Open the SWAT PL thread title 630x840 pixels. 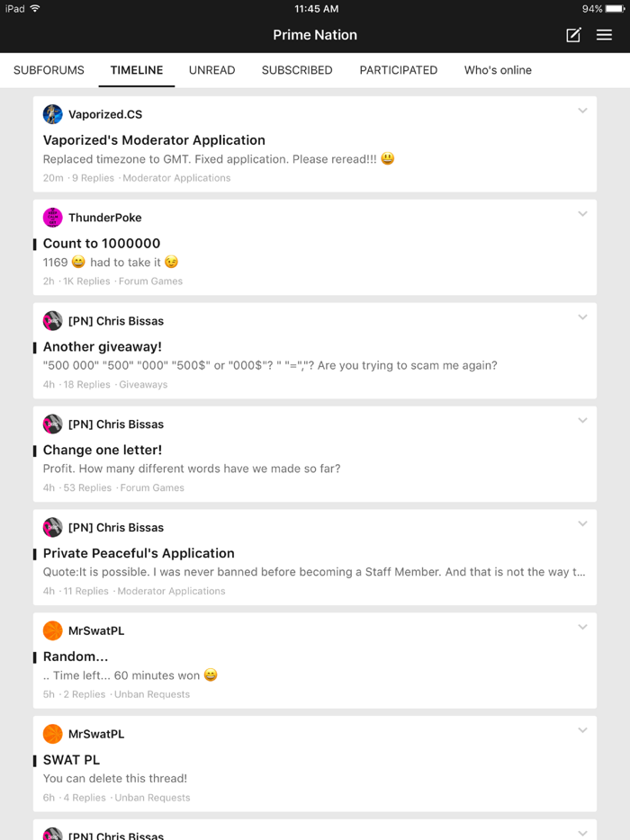point(72,760)
